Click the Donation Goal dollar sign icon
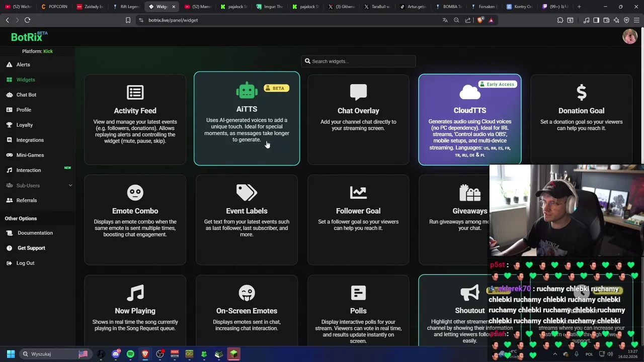 (x=581, y=92)
